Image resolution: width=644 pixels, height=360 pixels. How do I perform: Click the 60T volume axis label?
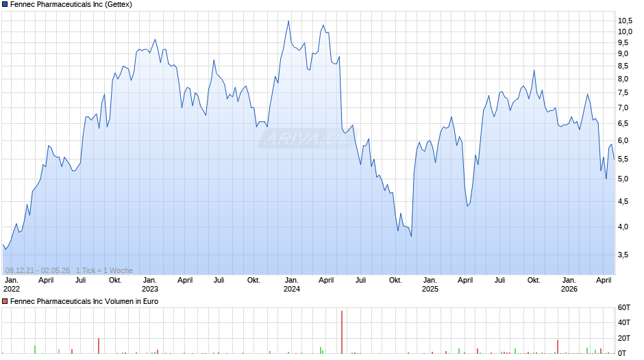pyautogui.click(x=624, y=307)
